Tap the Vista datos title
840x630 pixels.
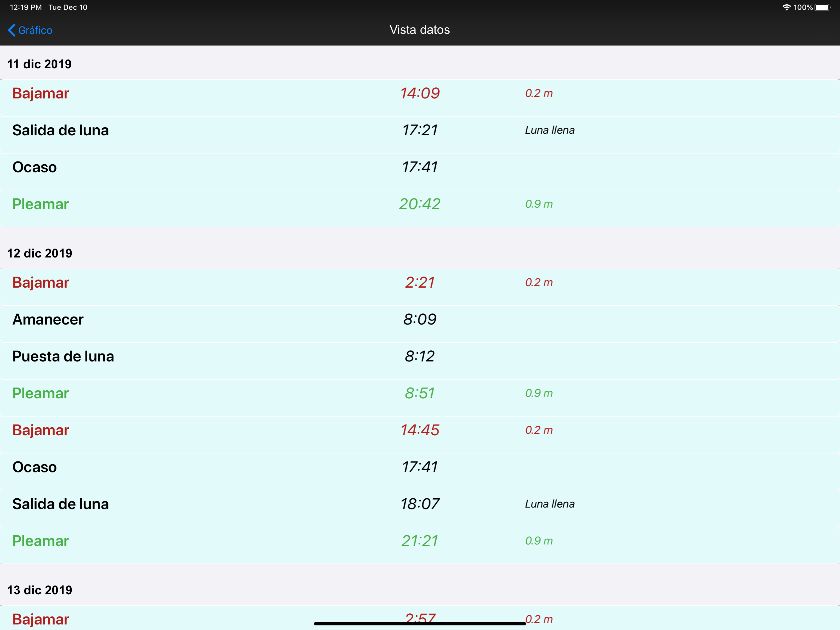pos(420,30)
